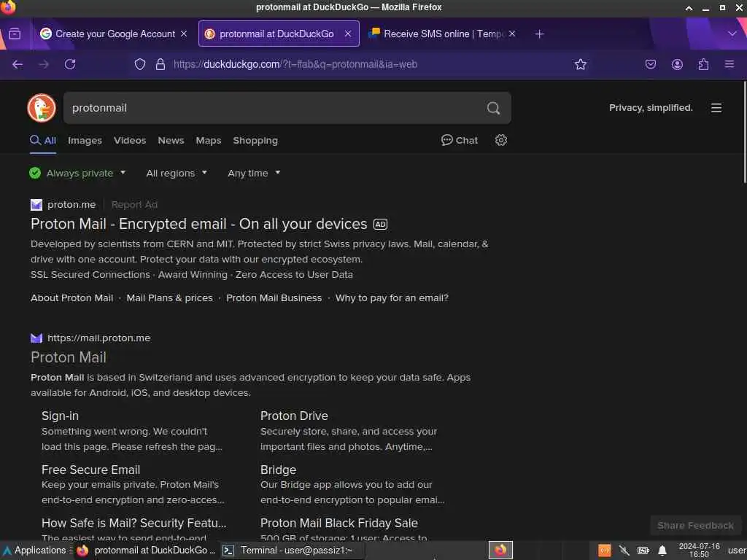The width and height of the screenshot is (747, 560).
Task: Expand the Any time dropdown
Action: tap(254, 174)
